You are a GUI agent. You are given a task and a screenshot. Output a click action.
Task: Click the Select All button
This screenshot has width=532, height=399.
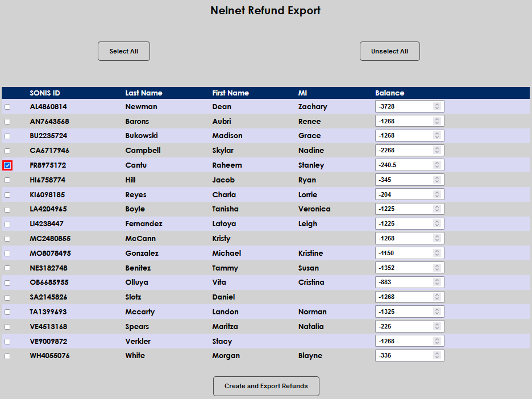coord(123,51)
